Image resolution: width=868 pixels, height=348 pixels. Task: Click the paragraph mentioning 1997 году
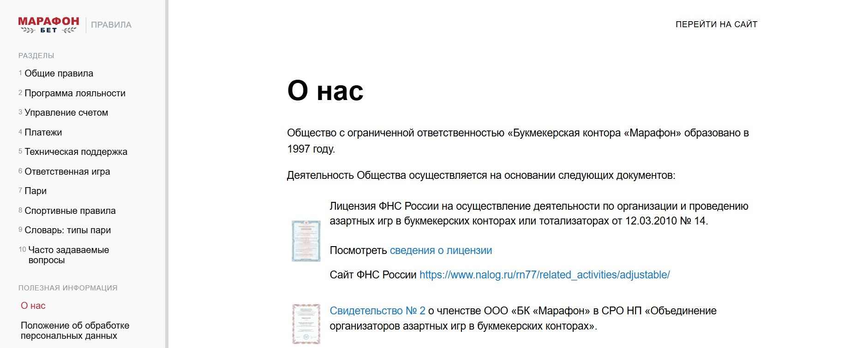tap(518, 141)
